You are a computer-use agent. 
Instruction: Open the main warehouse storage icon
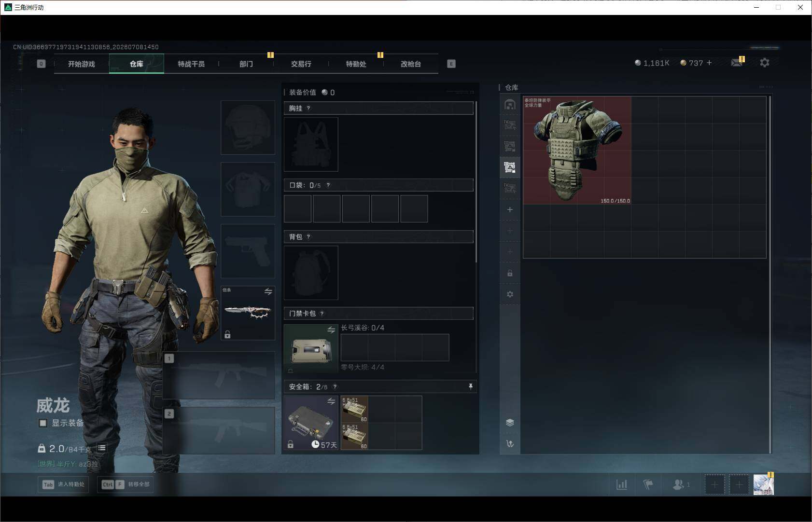[510, 104]
